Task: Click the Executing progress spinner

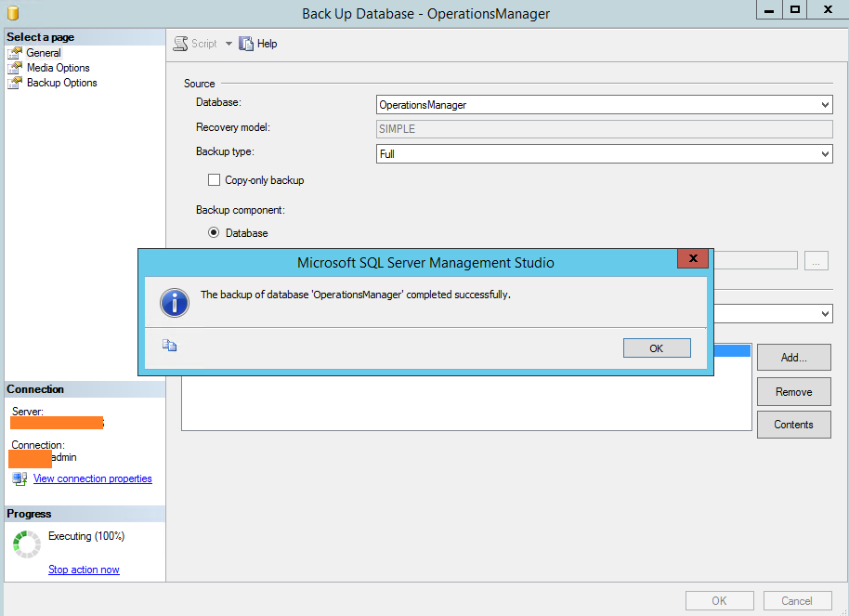Action: [27, 544]
